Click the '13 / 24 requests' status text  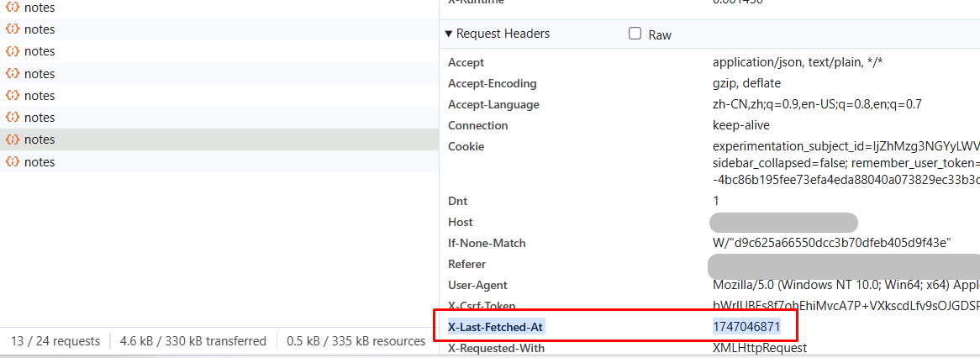click(x=55, y=341)
